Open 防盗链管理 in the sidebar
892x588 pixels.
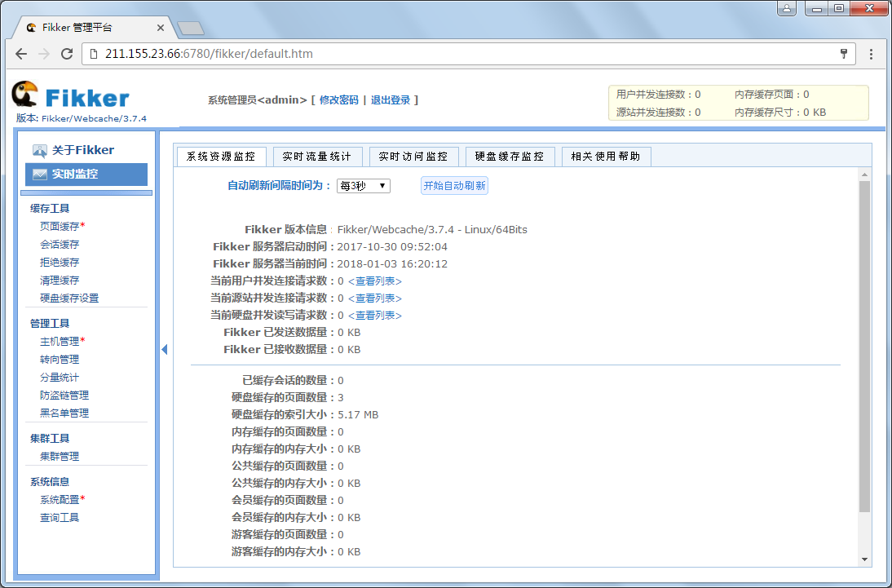pos(64,395)
